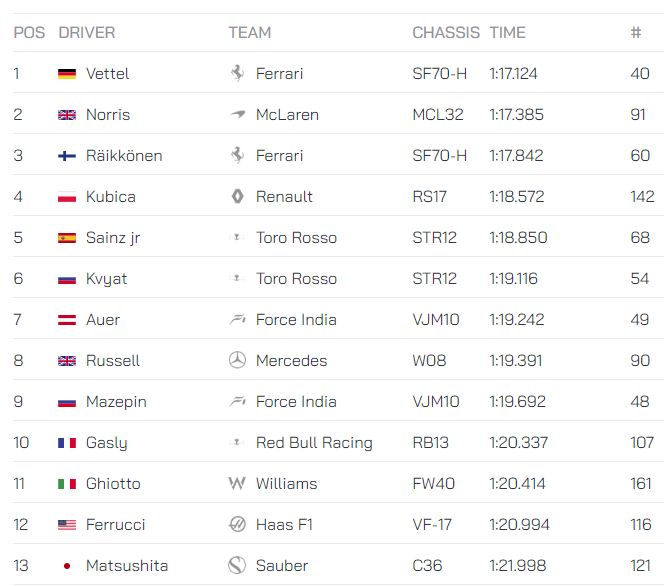Click the German flag beside Vettel
This screenshot has width=664, height=586.
pos(67,74)
